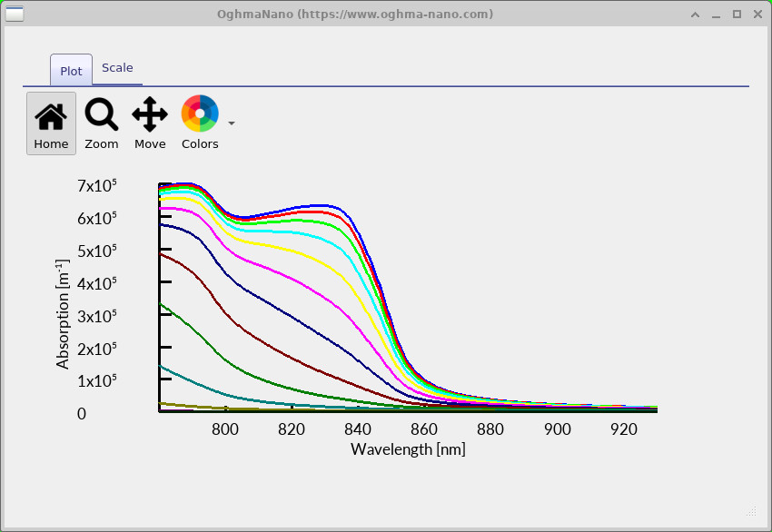The height and width of the screenshot is (532, 772).
Task: Click the Home toolbar icon
Action: [x=51, y=123]
